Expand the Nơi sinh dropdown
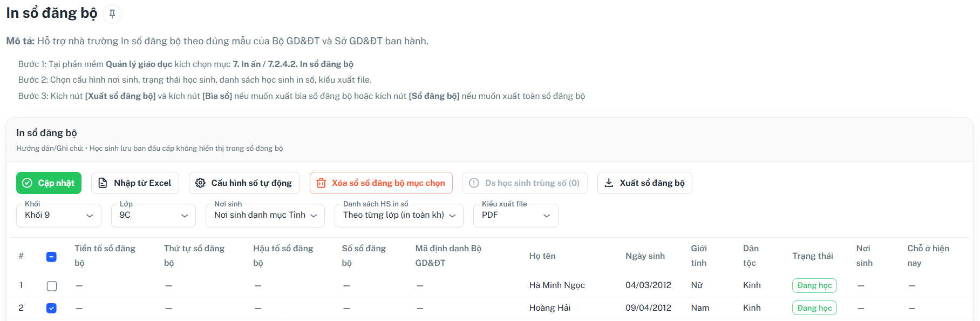Screen dimensions: 980x321 pos(266,215)
